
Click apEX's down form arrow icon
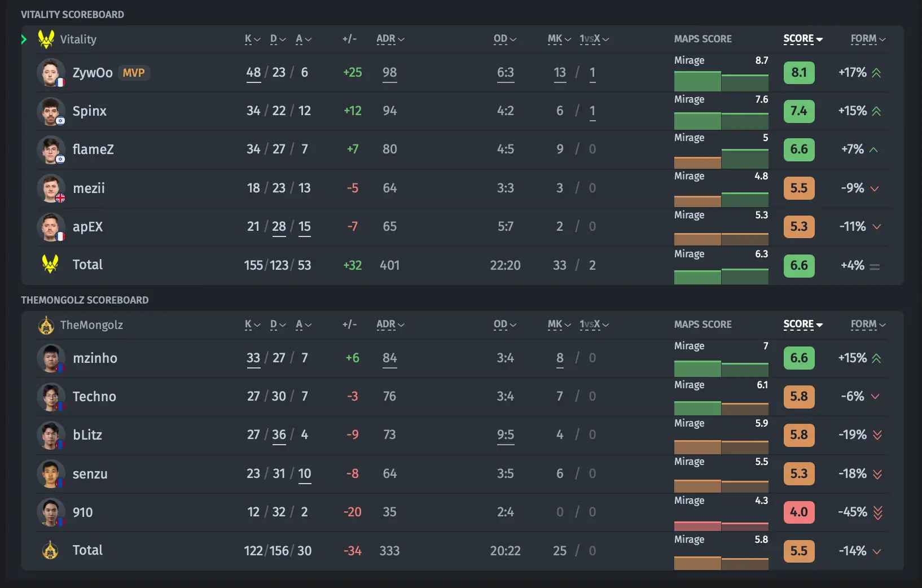click(x=877, y=227)
